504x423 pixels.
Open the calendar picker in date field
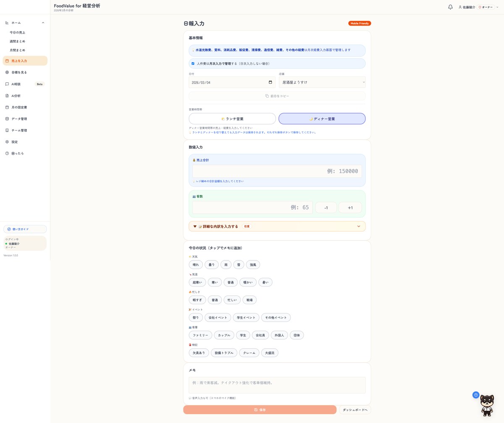point(270,82)
